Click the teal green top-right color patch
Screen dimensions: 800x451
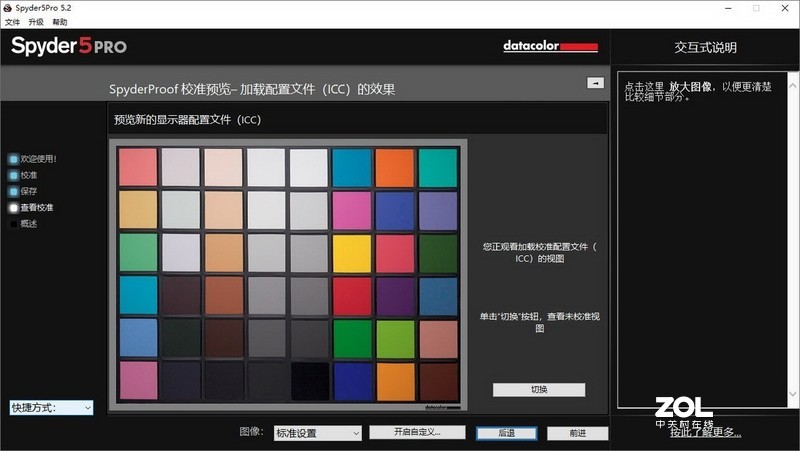[x=438, y=167]
